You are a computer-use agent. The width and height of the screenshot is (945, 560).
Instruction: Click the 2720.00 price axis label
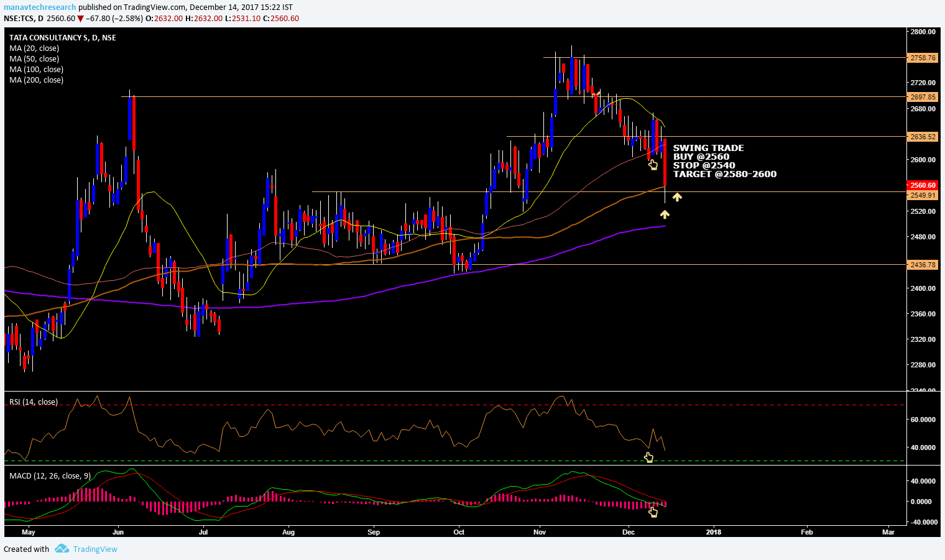923,83
